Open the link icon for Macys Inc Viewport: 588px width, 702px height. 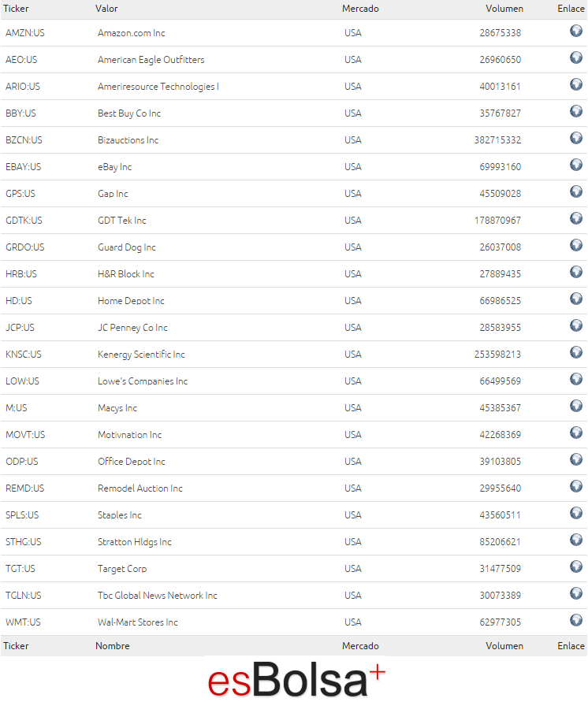coord(576,407)
